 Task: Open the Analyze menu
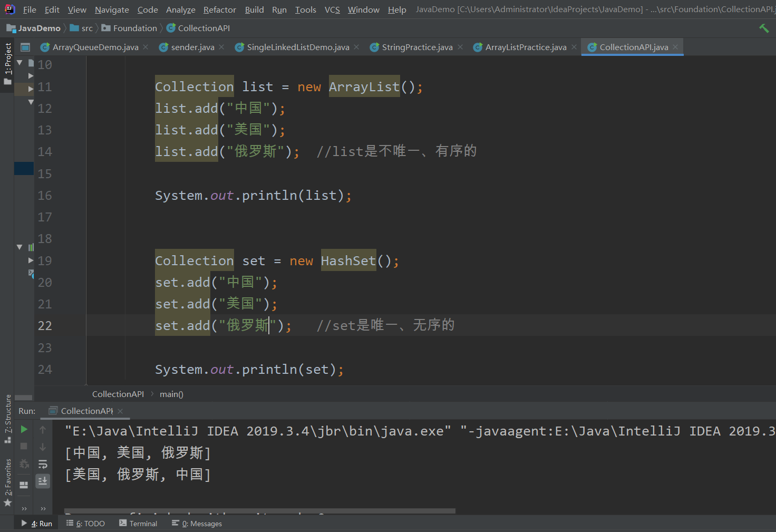[181, 9]
